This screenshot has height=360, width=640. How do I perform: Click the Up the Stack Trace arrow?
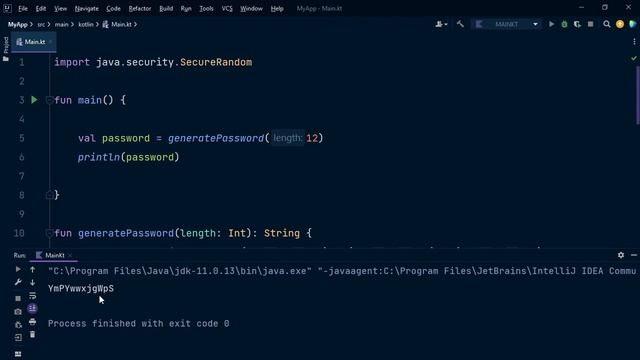pyautogui.click(x=32, y=269)
